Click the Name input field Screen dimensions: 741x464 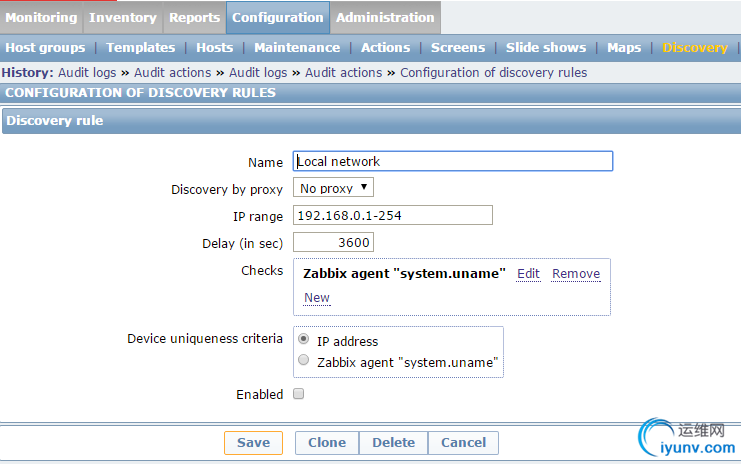pos(452,161)
